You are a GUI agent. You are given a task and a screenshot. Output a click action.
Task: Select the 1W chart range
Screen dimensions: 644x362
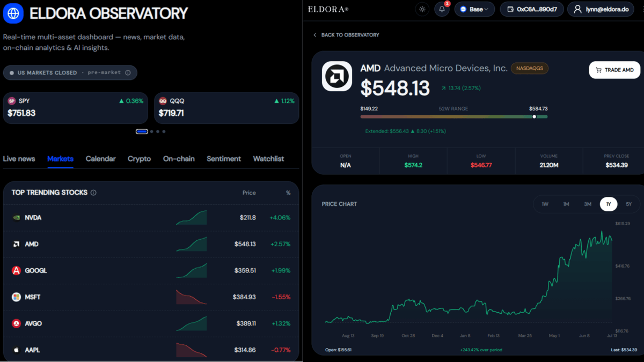(x=545, y=204)
